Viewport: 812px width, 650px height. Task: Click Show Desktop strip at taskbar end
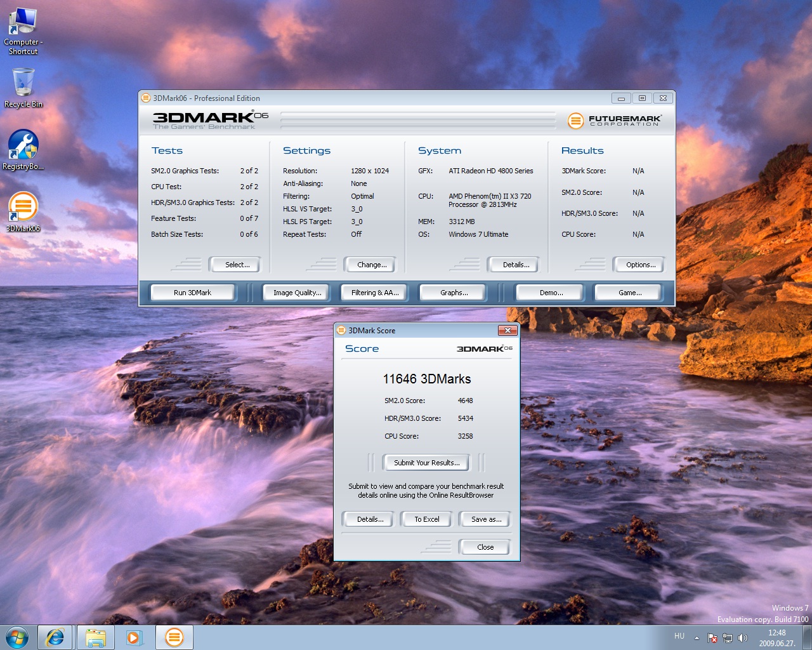click(x=807, y=637)
